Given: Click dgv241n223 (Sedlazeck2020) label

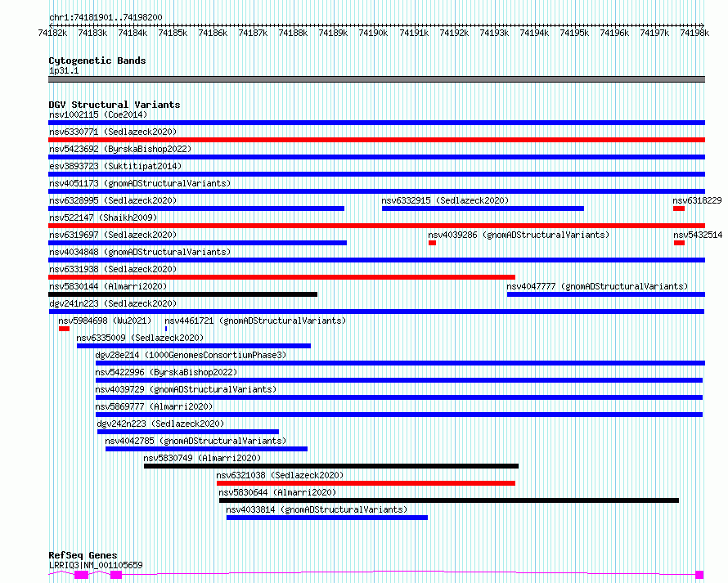Looking at the screenshot, I should click(x=113, y=303).
